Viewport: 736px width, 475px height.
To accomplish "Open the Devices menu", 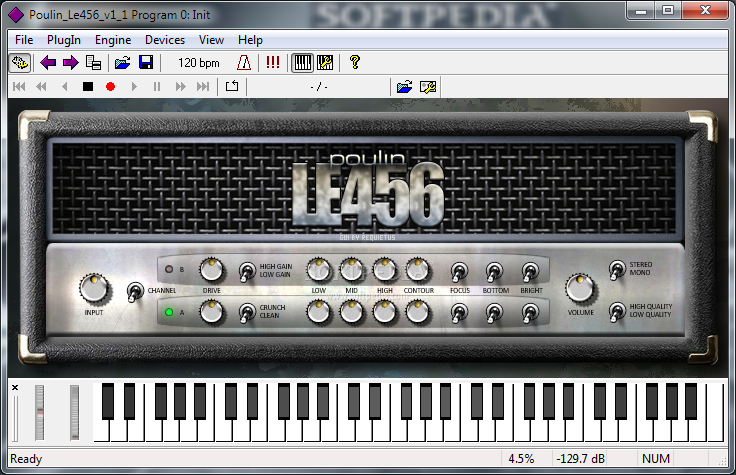I will [165, 40].
